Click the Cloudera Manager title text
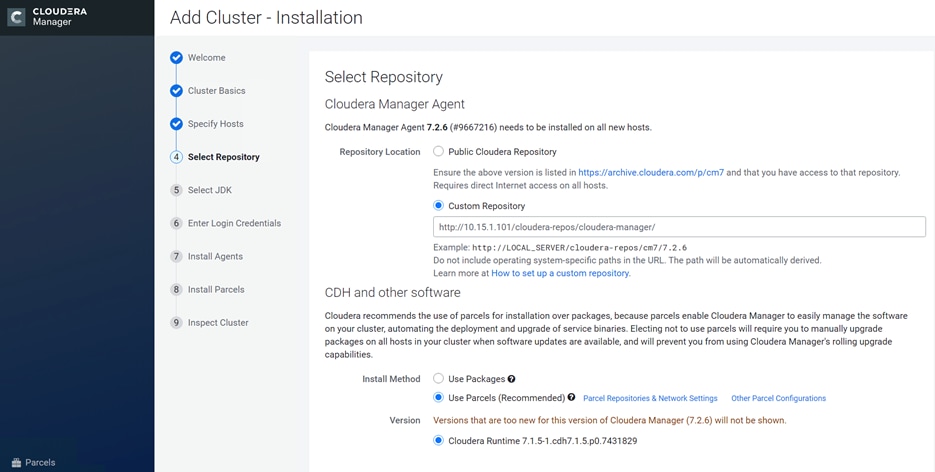The height and width of the screenshot is (472, 935). (60, 17)
